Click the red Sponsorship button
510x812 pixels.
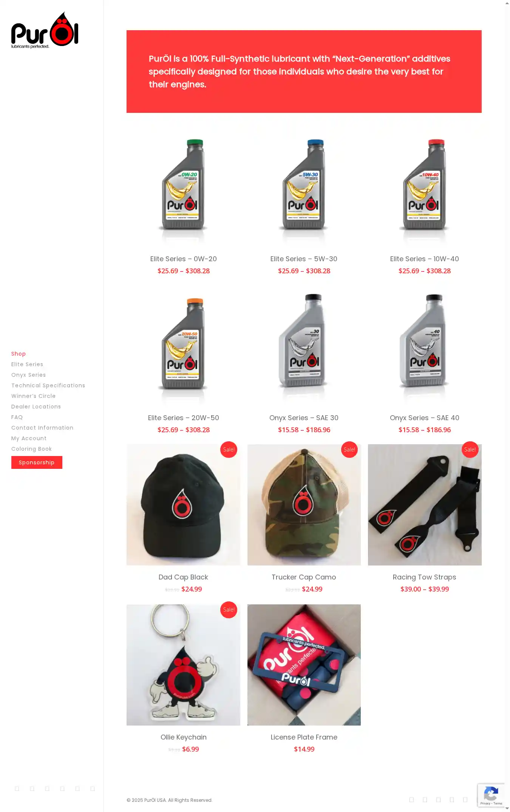[37, 462]
